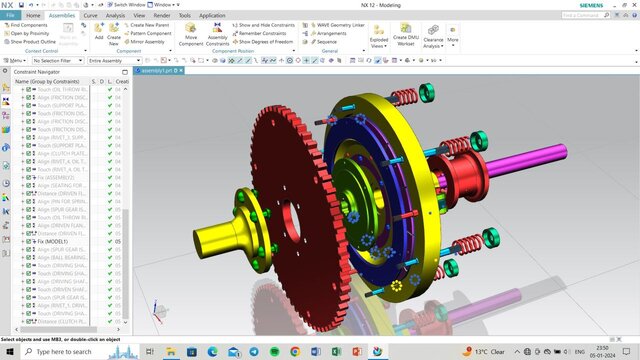640x360 pixels.
Task: Open the Windows Start menu
Action: 10,351
